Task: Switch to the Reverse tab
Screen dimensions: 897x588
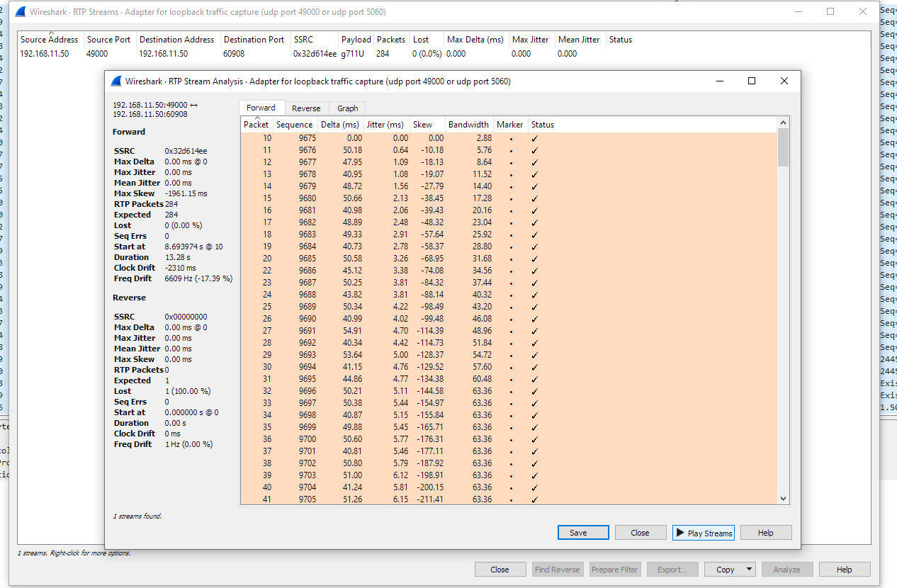Action: coord(306,108)
